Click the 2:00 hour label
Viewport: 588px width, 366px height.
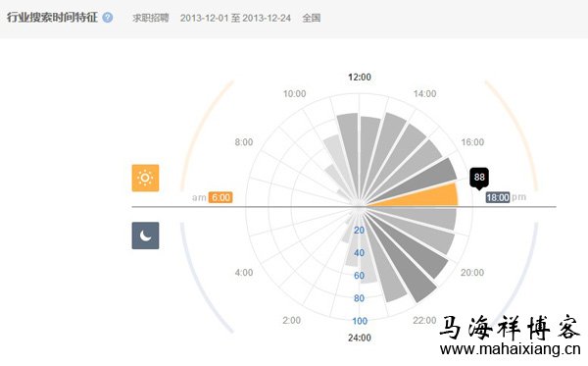(291, 320)
